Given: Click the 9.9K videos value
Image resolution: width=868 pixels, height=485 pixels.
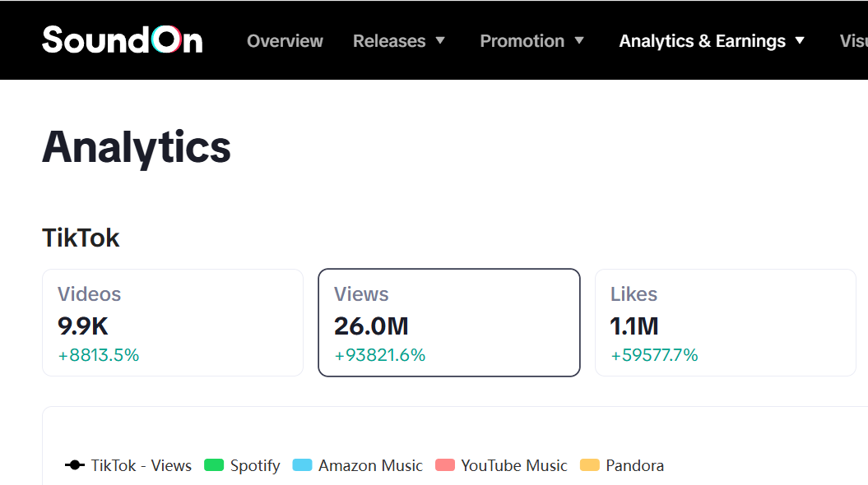Looking at the screenshot, I should (83, 326).
